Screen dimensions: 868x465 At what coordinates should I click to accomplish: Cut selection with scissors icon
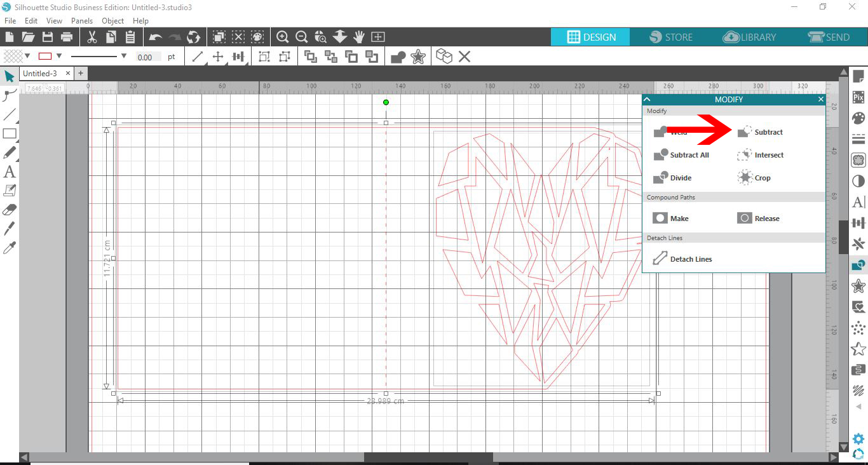coord(92,37)
